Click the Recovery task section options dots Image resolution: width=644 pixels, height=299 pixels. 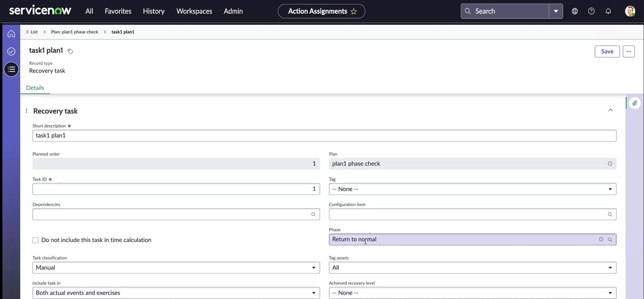click(26, 111)
